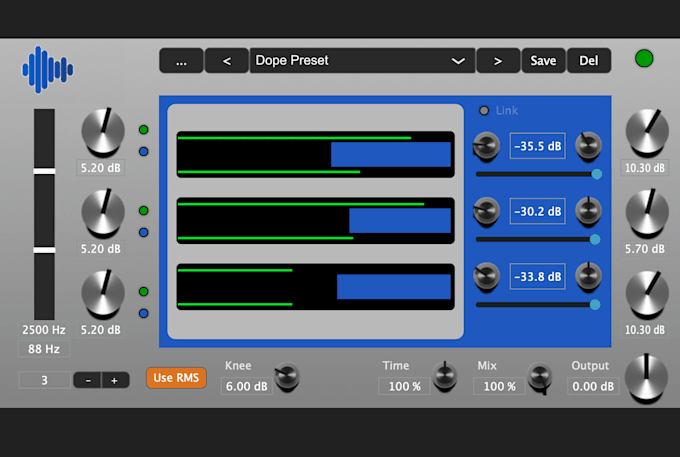
Task: Click the blue waveform logo icon
Action: click(48, 69)
